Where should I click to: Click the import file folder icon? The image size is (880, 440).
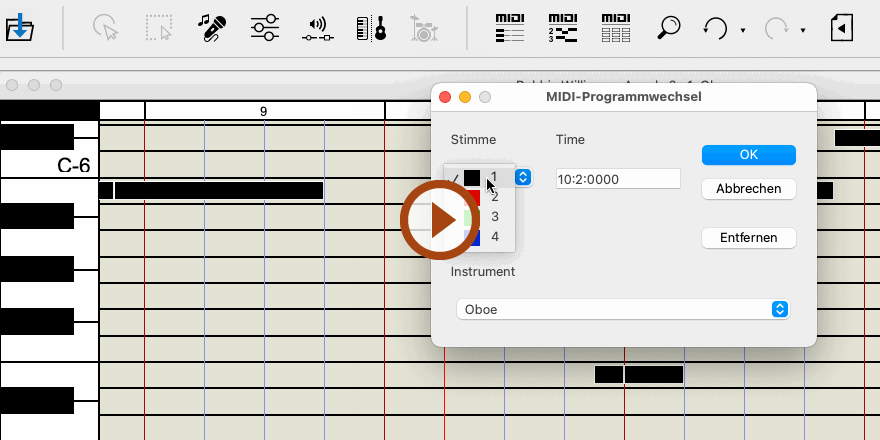[x=19, y=27]
